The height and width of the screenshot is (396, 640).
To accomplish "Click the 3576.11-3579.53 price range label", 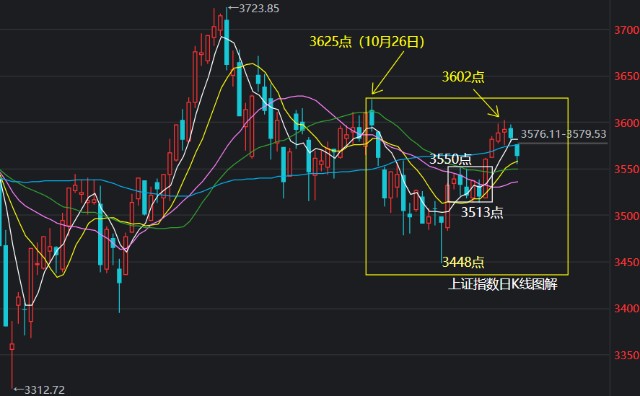I will 563,134.
